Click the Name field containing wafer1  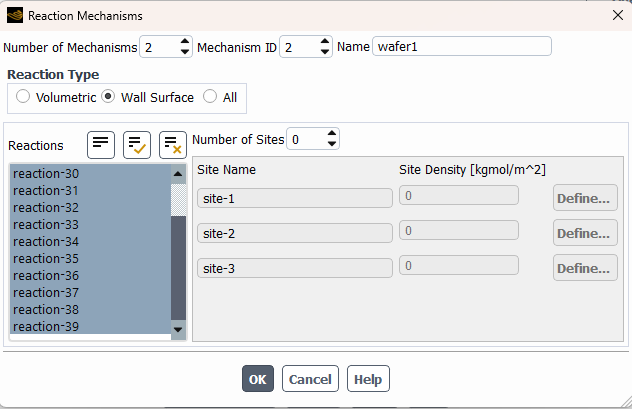click(462, 46)
